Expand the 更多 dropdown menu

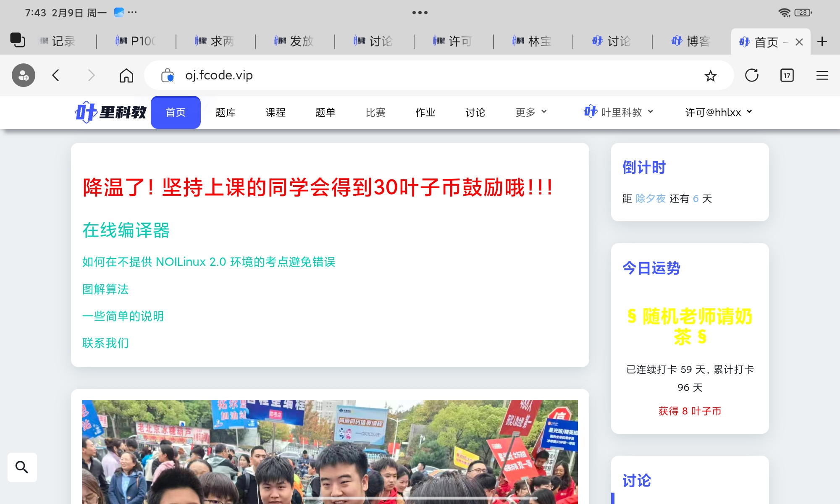531,112
